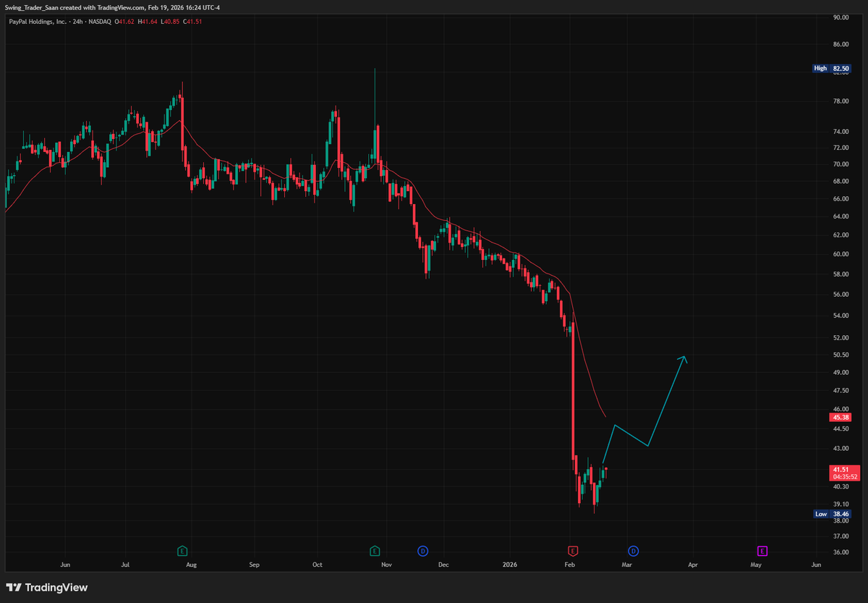This screenshot has width=868, height=603.
Task: Click the 86.00 price axis label
Action: tap(841, 44)
